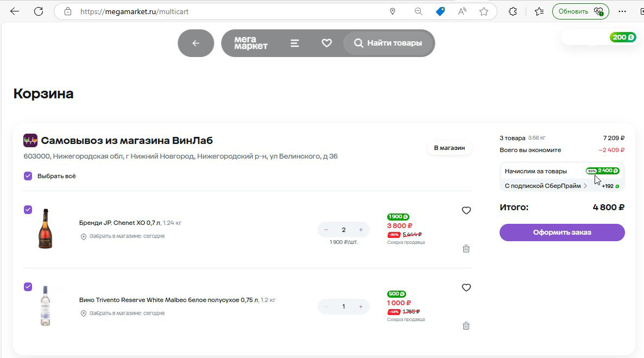Click wine pickup text Забрать в магазине
This screenshot has height=358, width=644.
127,313
